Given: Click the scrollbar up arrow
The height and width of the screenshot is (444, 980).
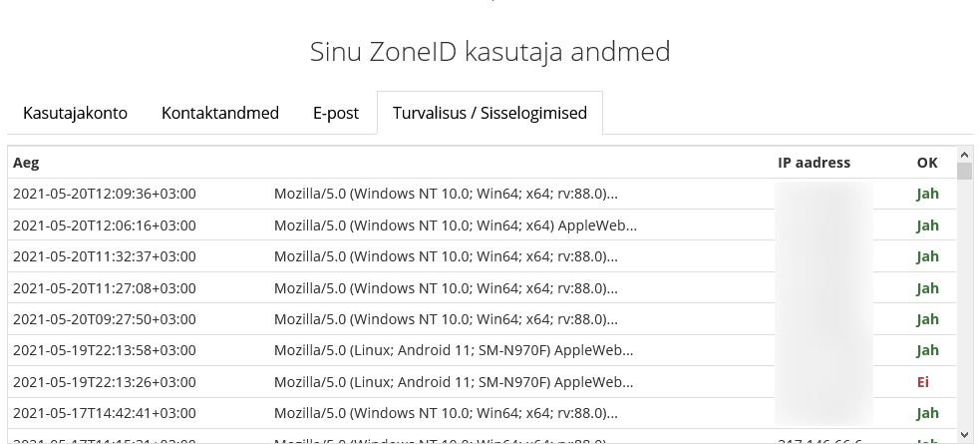Looking at the screenshot, I should 964,155.
